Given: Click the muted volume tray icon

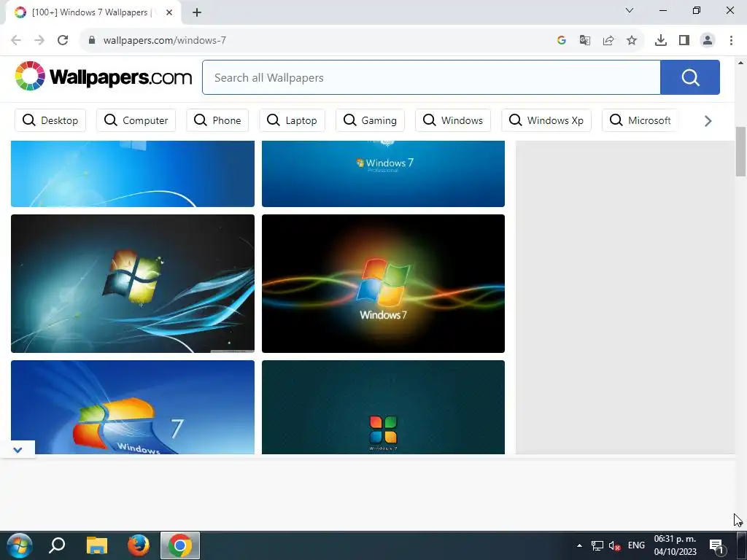Looking at the screenshot, I should 614,545.
